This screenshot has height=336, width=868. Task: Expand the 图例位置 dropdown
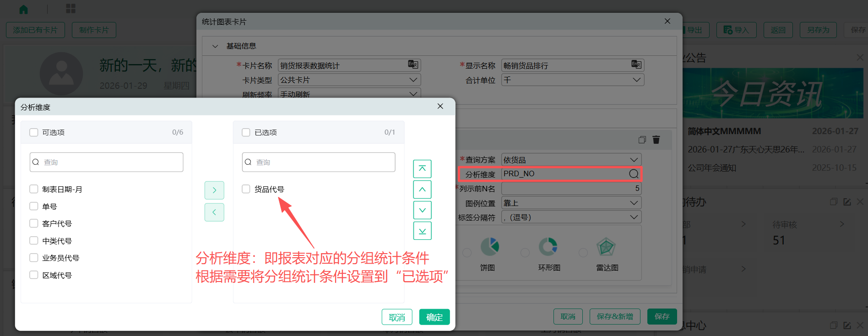571,203
